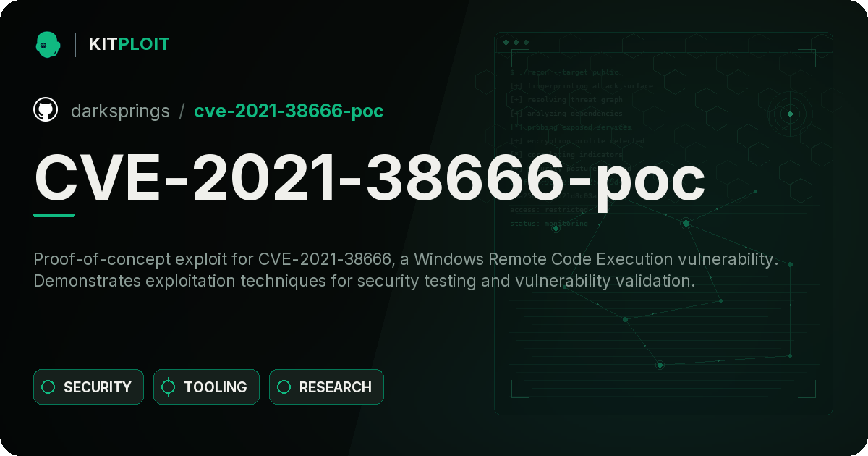
Task: Select the SECURITY tag
Action: 88,387
